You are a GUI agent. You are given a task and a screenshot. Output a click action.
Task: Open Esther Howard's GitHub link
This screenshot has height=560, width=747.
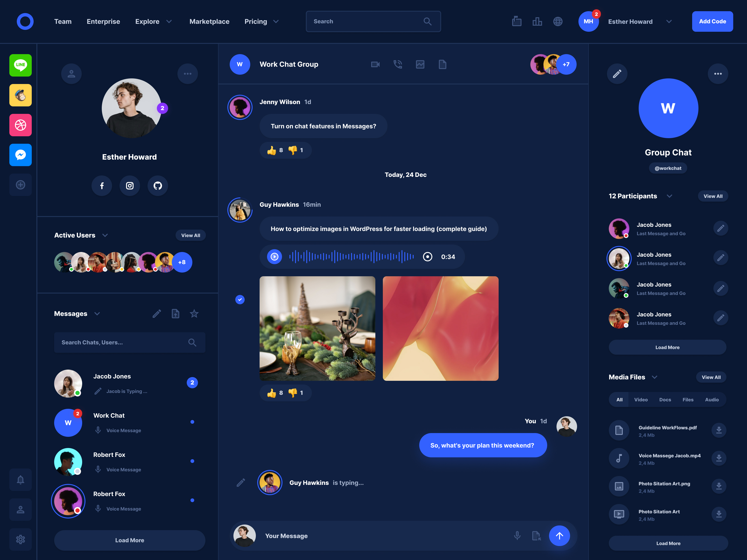click(x=158, y=186)
